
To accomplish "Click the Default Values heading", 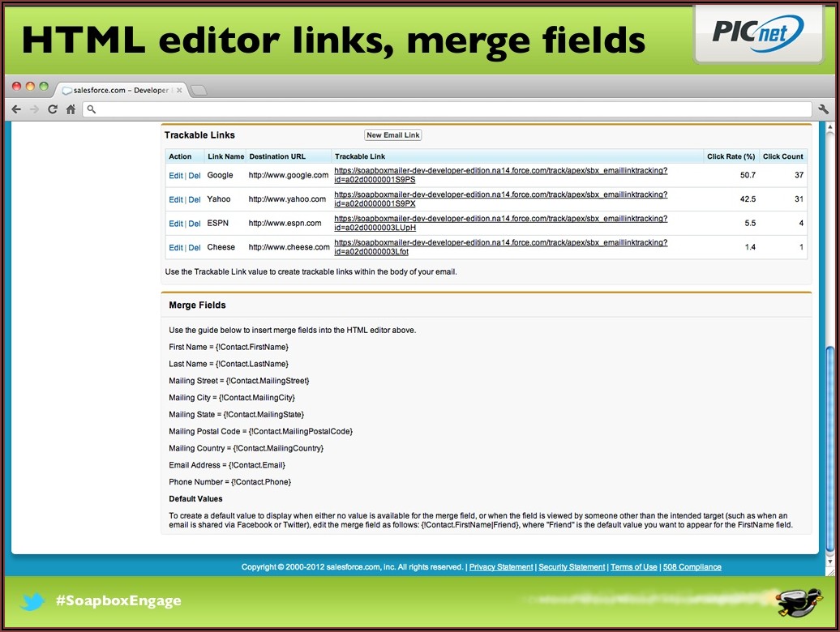I will pyautogui.click(x=195, y=499).
